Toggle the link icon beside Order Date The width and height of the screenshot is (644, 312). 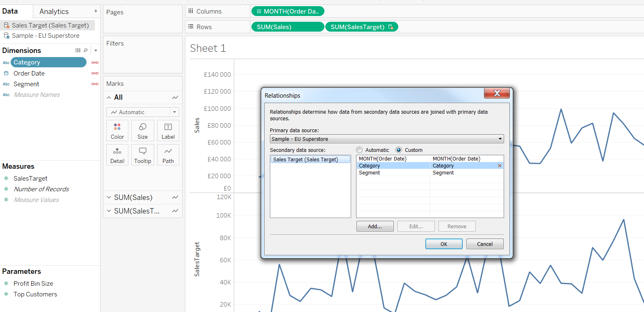(95, 73)
